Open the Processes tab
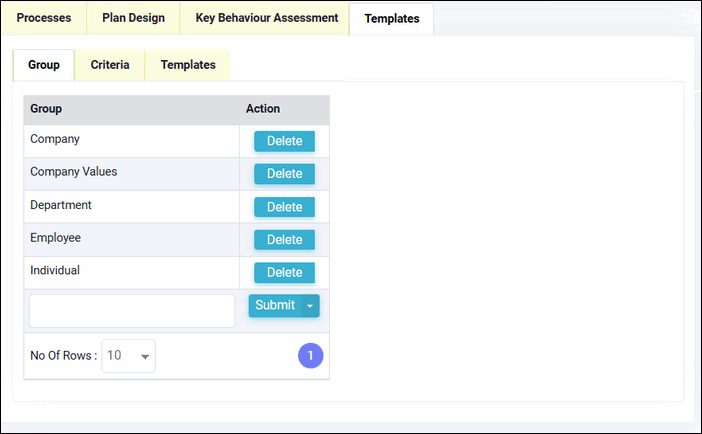 tap(44, 18)
